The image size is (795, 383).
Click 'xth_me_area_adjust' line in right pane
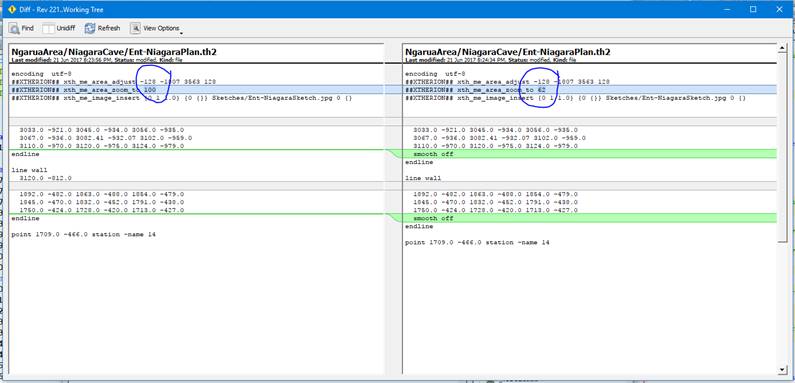click(x=507, y=82)
